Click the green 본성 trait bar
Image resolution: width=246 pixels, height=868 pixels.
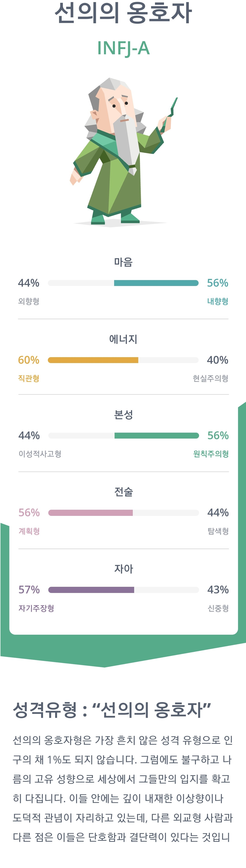point(123,436)
